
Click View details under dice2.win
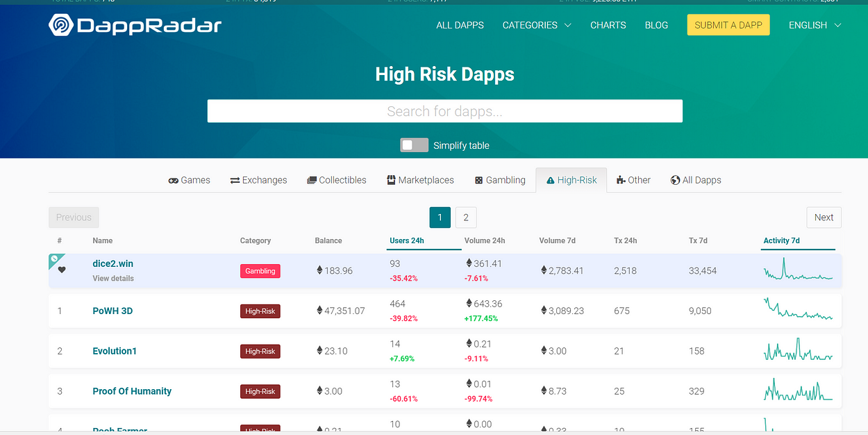(x=113, y=278)
